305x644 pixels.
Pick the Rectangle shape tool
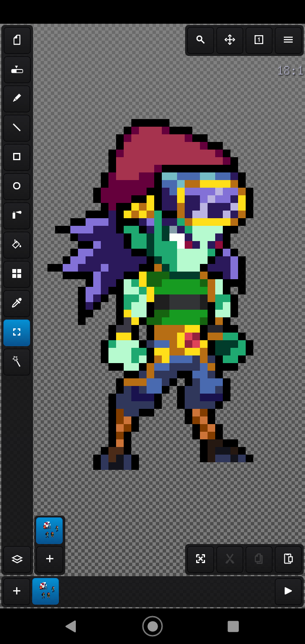(17, 157)
